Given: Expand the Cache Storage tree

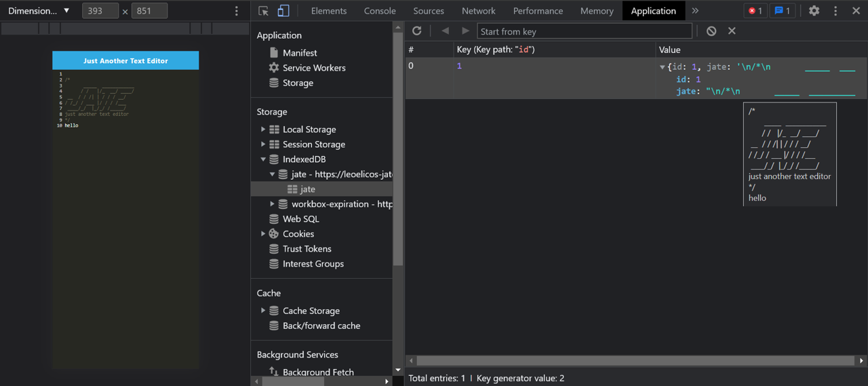Looking at the screenshot, I should 263,311.
